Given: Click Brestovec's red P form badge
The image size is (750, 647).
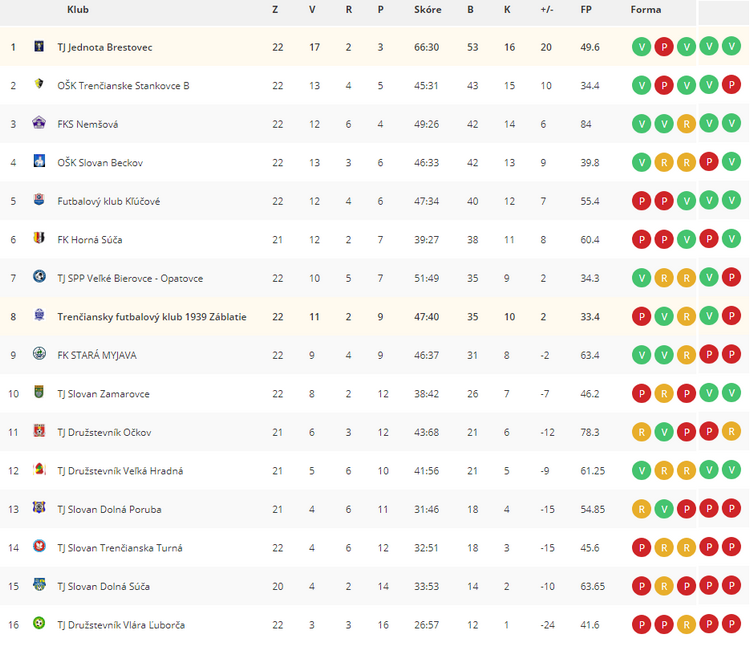Looking at the screenshot, I should click(x=664, y=47).
